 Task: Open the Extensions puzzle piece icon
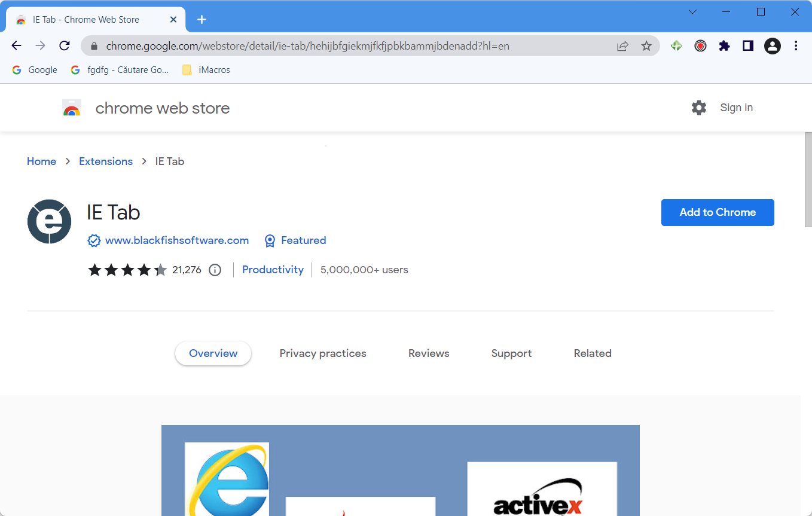point(724,45)
